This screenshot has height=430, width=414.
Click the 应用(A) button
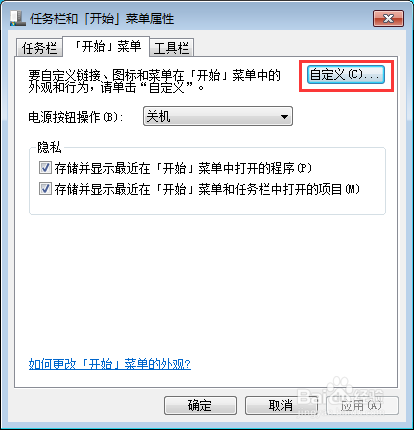pyautogui.click(x=362, y=405)
